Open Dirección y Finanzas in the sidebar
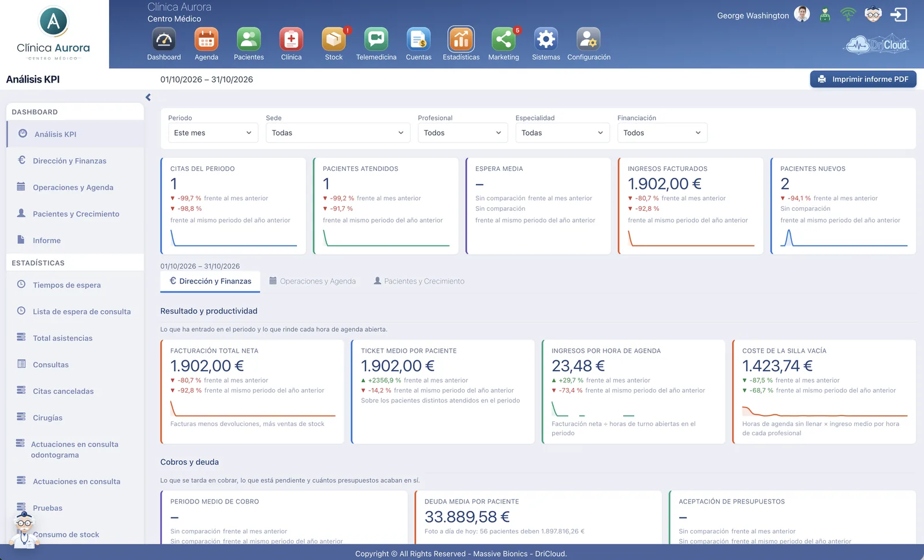Screen dimensions: 924x560 click(x=75, y=160)
